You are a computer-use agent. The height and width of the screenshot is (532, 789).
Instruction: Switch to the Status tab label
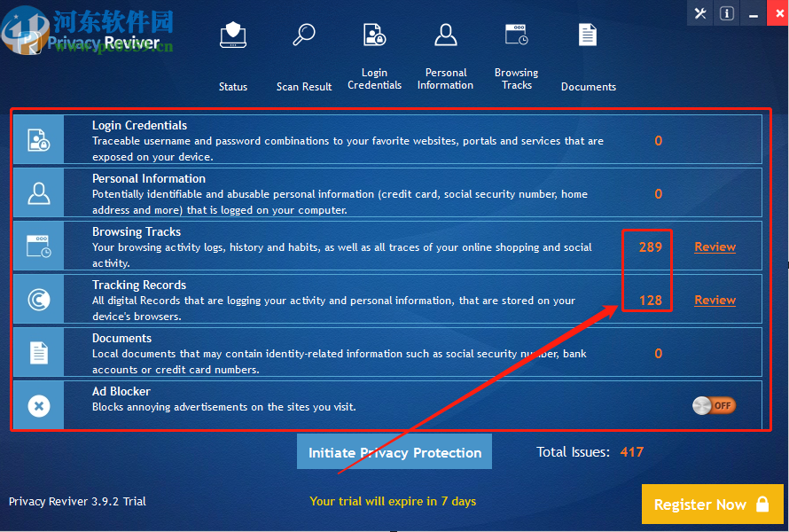click(x=233, y=87)
